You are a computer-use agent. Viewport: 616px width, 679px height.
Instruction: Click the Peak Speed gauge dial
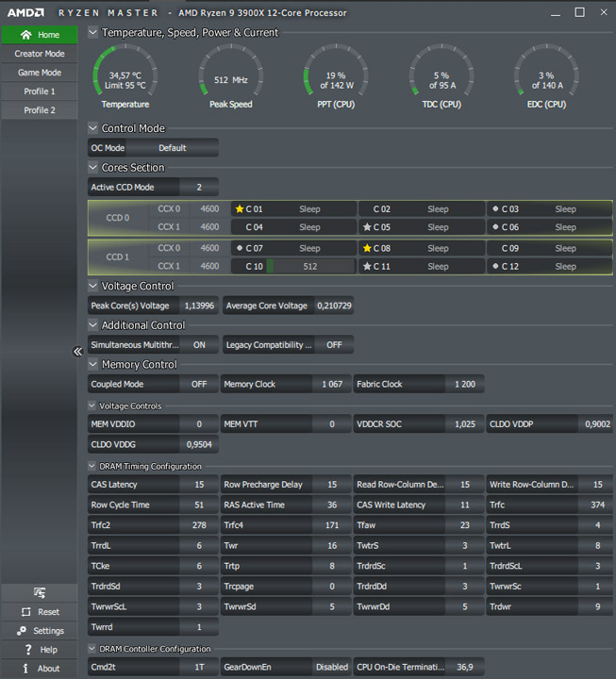[x=231, y=72]
